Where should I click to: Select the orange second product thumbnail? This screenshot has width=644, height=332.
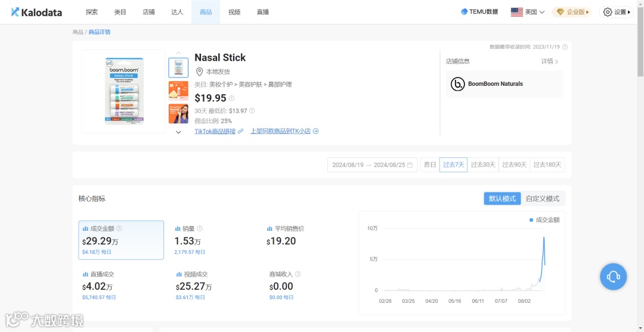(178, 91)
